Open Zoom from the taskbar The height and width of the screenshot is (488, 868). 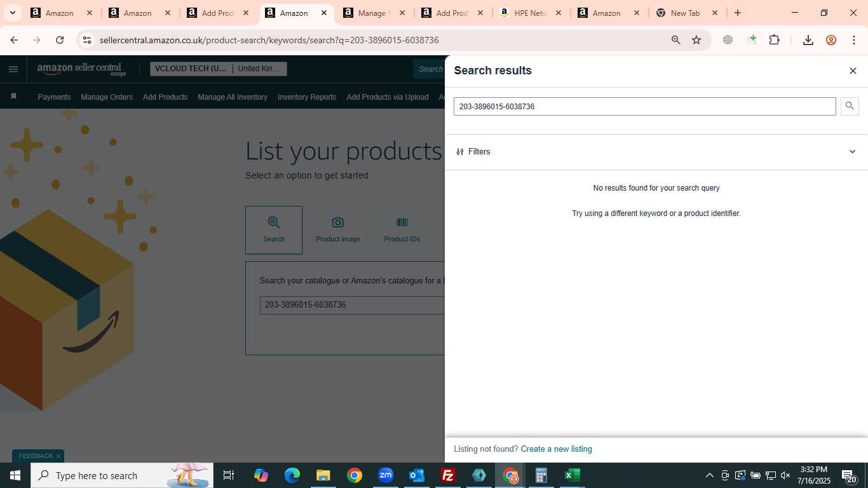click(x=386, y=475)
